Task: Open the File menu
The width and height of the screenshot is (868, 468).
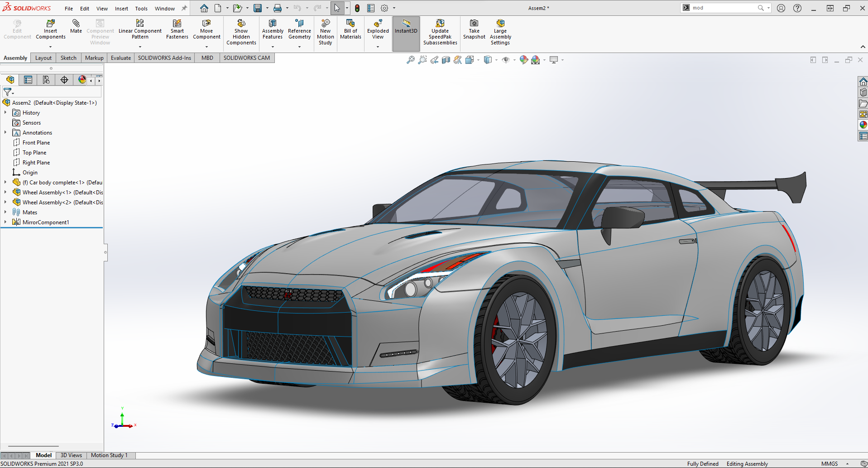Action: pyautogui.click(x=69, y=9)
